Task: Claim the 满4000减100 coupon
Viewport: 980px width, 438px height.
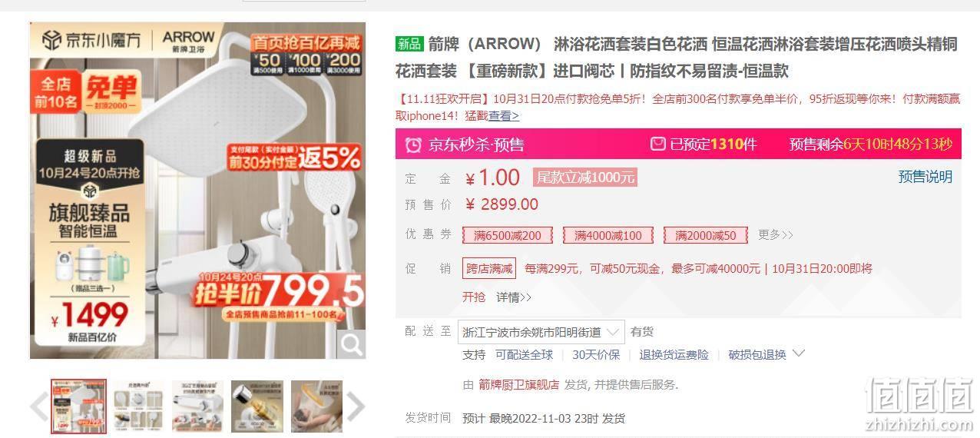Action: 608,235
